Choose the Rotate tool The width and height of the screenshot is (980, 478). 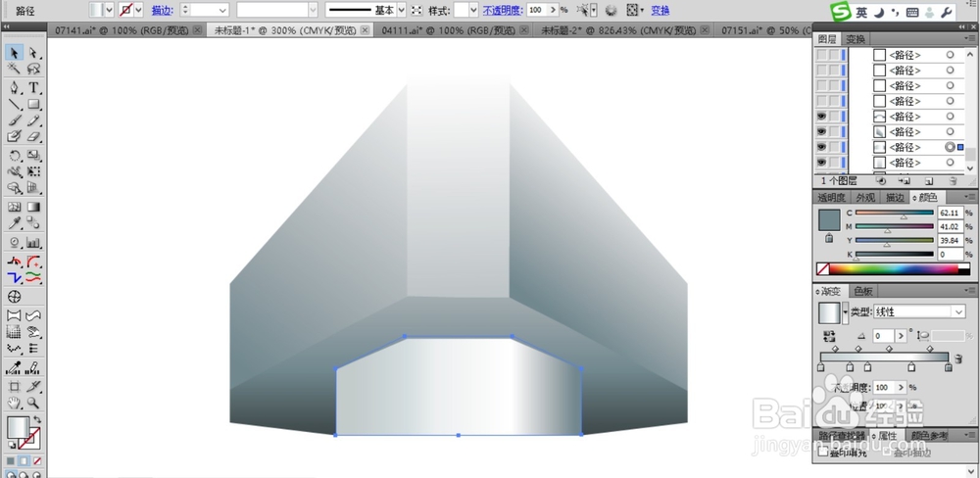pos(14,156)
